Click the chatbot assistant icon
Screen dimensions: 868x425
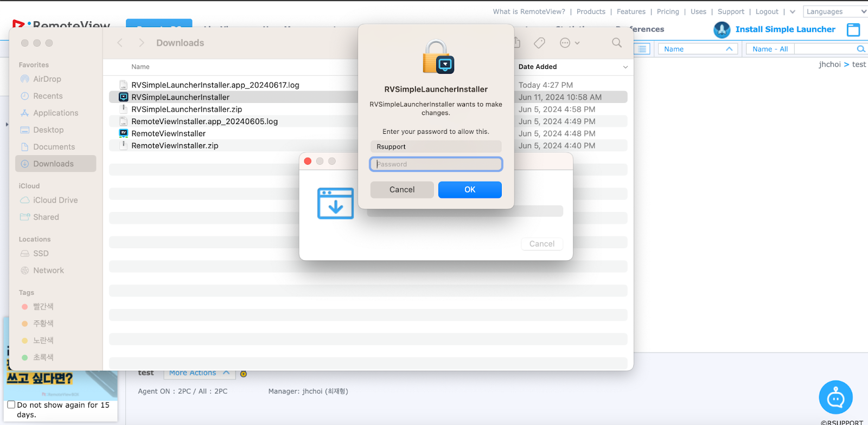[x=835, y=397]
